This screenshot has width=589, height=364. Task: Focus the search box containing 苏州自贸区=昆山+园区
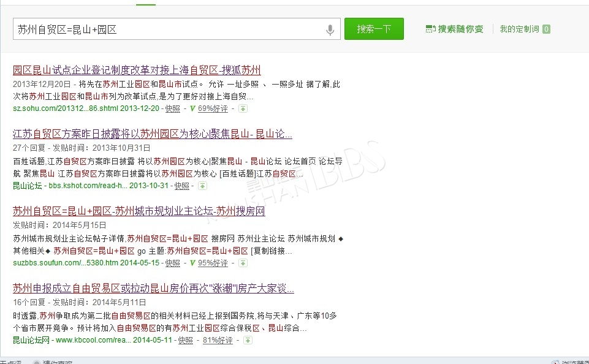177,29
